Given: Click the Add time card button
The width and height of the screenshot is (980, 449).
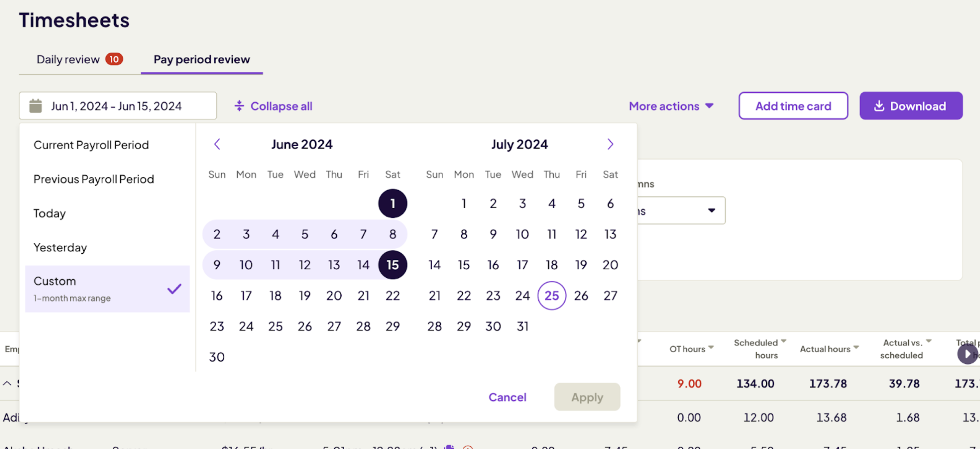Looking at the screenshot, I should coord(793,106).
